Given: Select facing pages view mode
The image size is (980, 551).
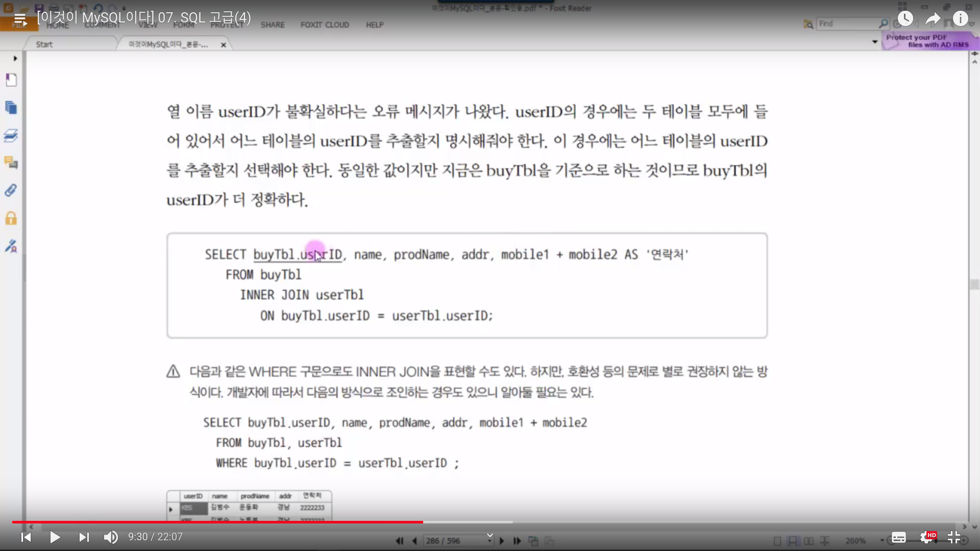Looking at the screenshot, I should click(x=809, y=541).
